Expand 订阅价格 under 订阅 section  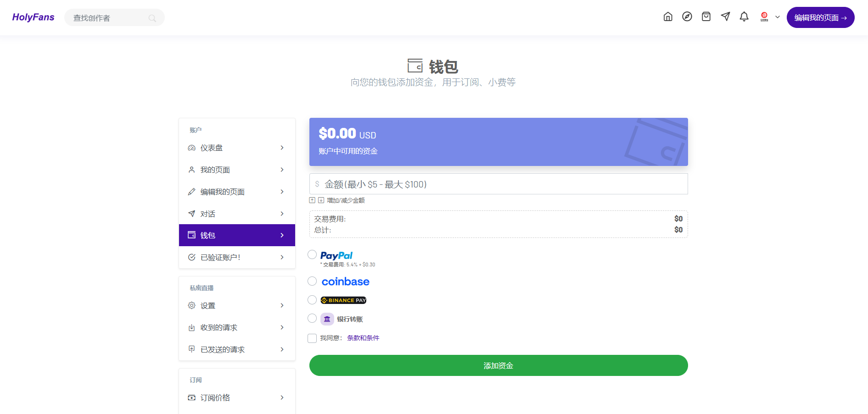(x=282, y=397)
